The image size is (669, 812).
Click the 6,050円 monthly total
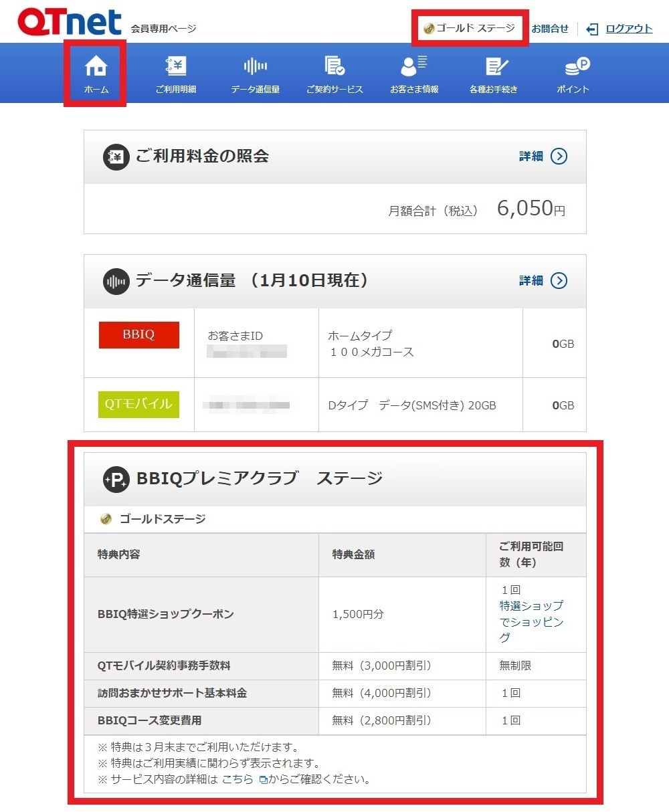pos(531,209)
